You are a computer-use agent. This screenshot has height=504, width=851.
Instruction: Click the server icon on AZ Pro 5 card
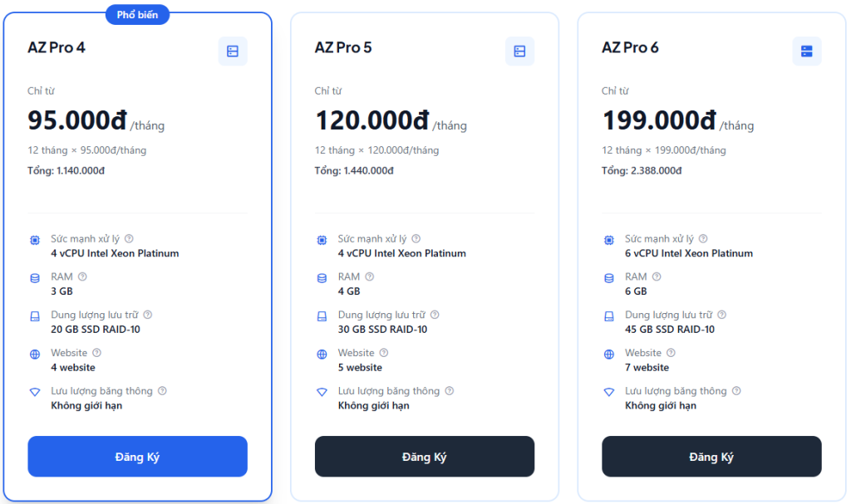[x=519, y=51]
